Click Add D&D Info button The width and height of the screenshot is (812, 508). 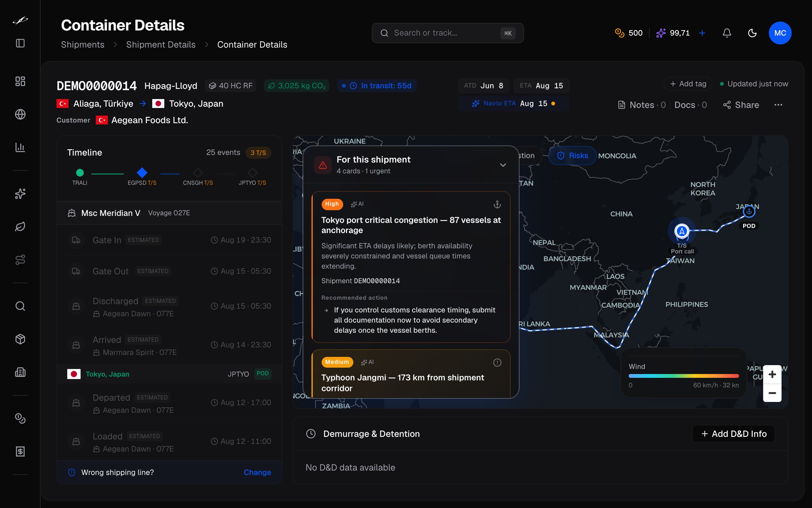[x=733, y=434]
